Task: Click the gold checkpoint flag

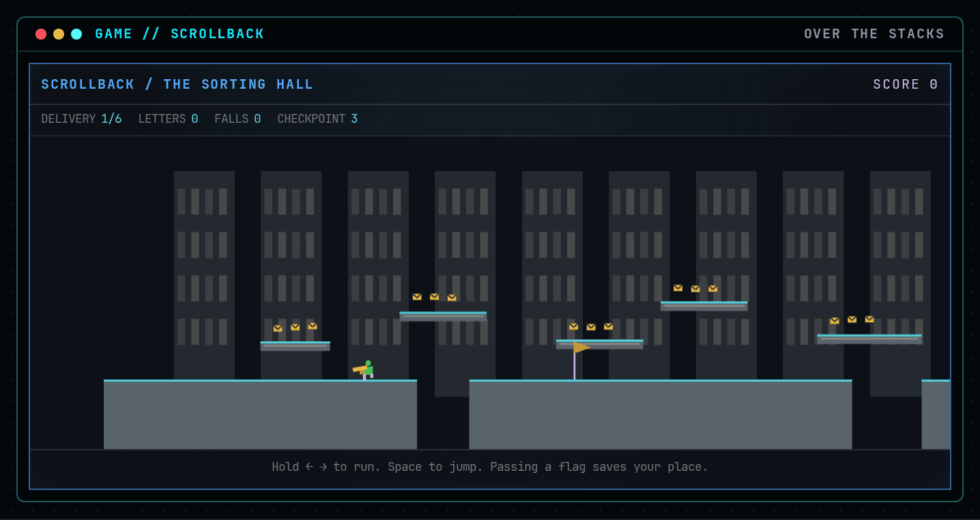Action: click(580, 360)
